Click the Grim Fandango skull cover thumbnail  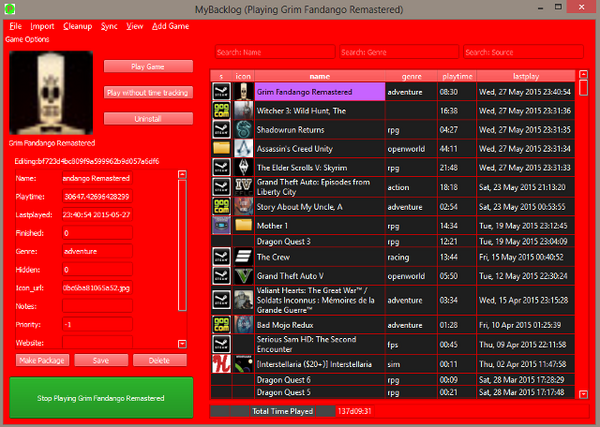(x=49, y=92)
